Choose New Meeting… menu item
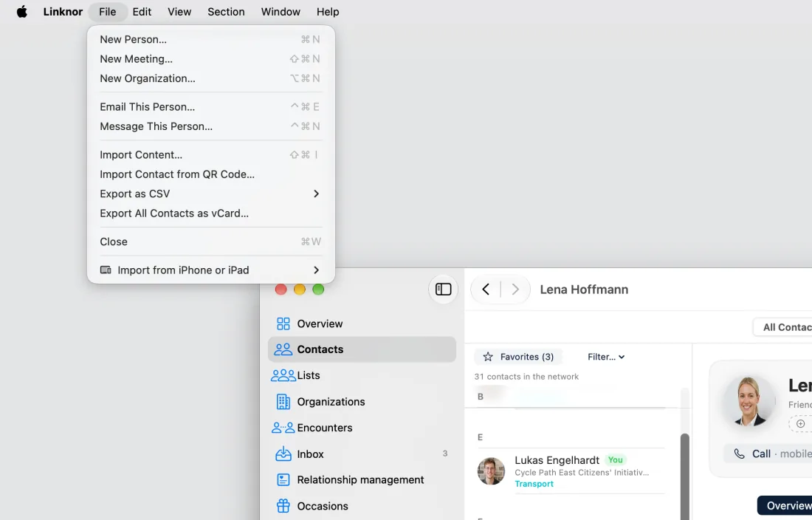 (x=211, y=59)
